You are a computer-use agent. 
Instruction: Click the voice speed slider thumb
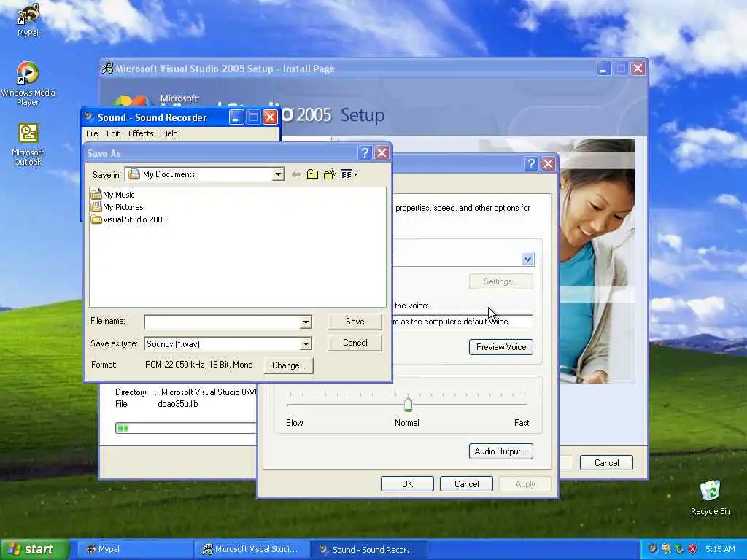(x=408, y=404)
